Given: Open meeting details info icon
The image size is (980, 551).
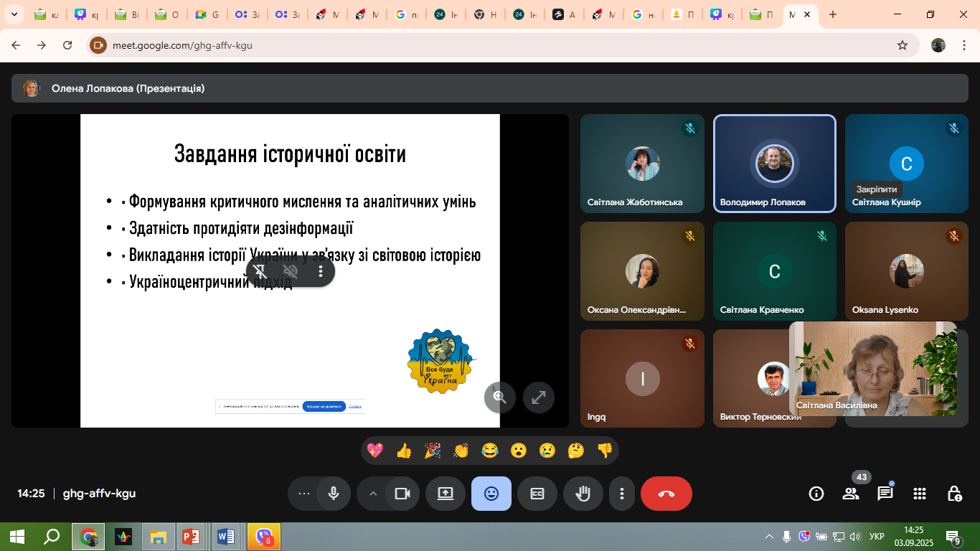Looking at the screenshot, I should [816, 494].
